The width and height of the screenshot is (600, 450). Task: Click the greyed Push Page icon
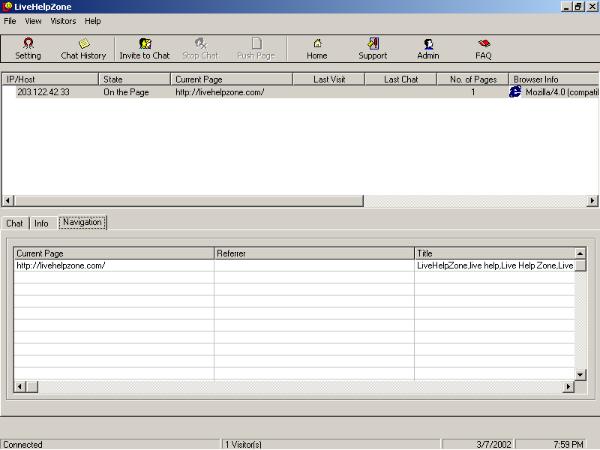click(x=256, y=49)
